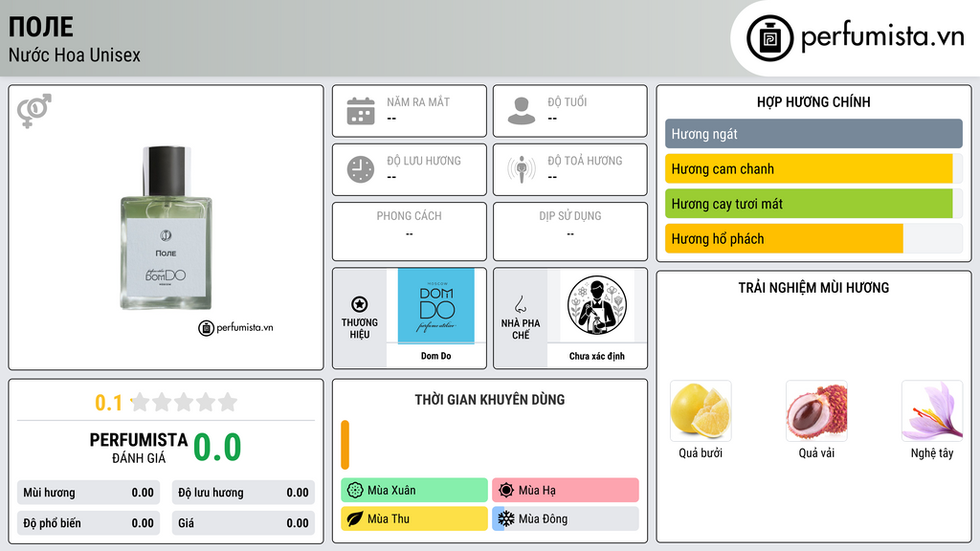Click the star badge icon above Thương hiệu
This screenshot has height=551, width=980.
(360, 304)
